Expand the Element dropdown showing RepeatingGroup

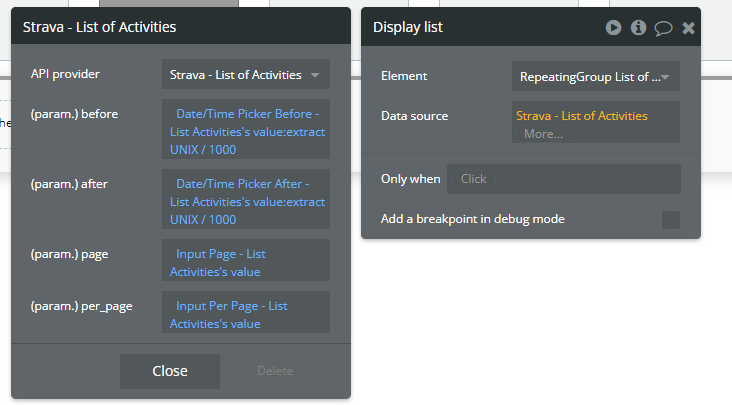click(596, 75)
